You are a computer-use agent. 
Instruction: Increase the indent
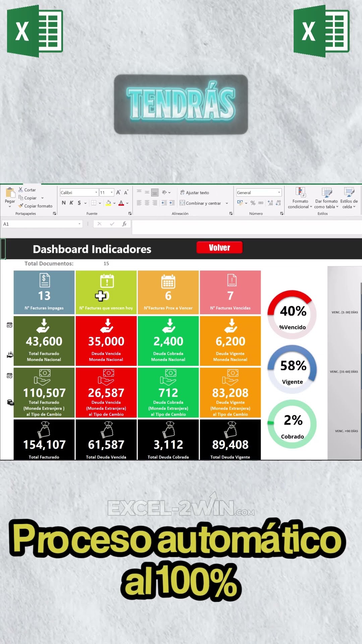pos(172,203)
